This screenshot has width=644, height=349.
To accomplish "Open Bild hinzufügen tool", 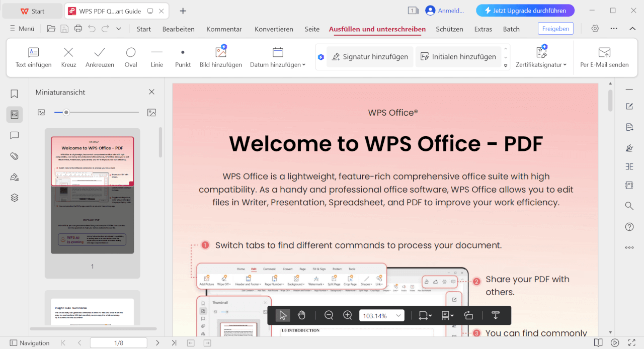I will pyautogui.click(x=220, y=57).
